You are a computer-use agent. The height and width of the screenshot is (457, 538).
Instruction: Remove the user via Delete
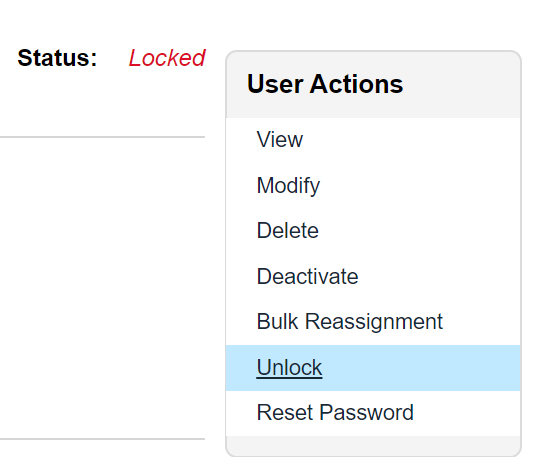click(x=288, y=230)
